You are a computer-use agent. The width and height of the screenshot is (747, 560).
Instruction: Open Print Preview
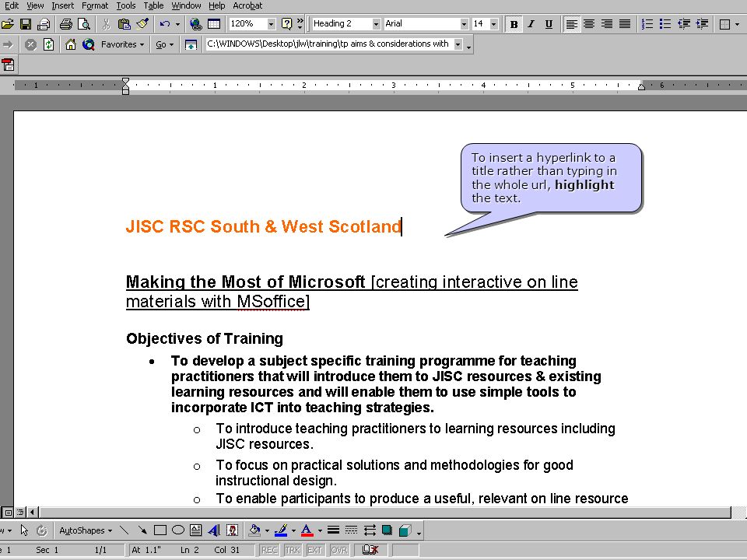[84, 24]
